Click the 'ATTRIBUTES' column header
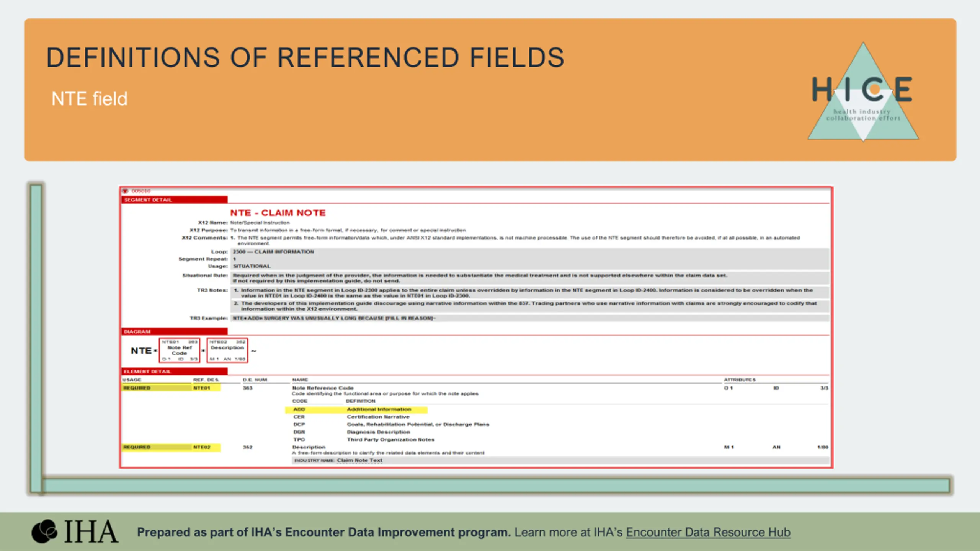The height and width of the screenshot is (551, 980). [740, 380]
